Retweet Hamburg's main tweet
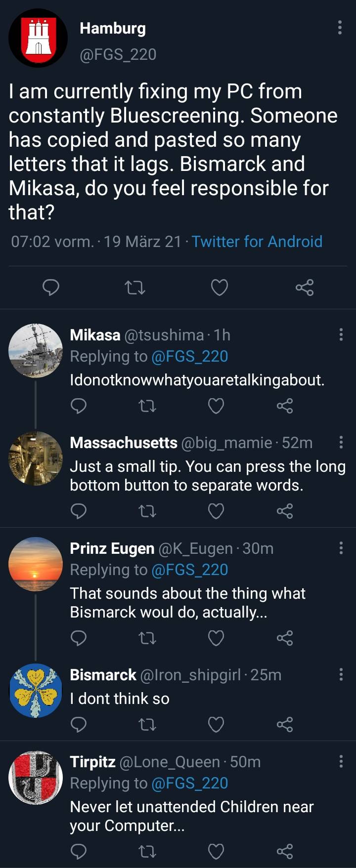Screen dimensions: 356x868 click(134, 287)
